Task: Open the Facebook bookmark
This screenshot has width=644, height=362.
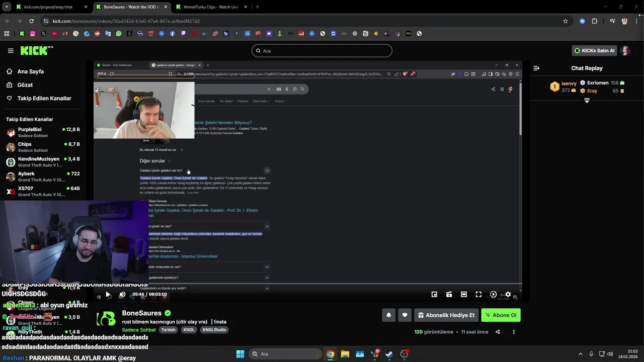Action: point(173,34)
